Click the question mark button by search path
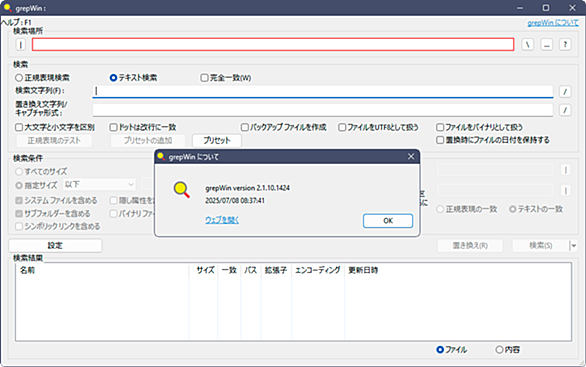The height and width of the screenshot is (367, 586). pyautogui.click(x=565, y=44)
